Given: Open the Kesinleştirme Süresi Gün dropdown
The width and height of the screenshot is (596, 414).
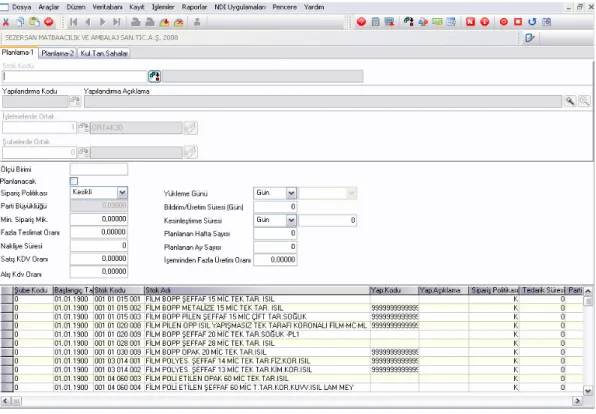Looking at the screenshot, I should click(291, 220).
